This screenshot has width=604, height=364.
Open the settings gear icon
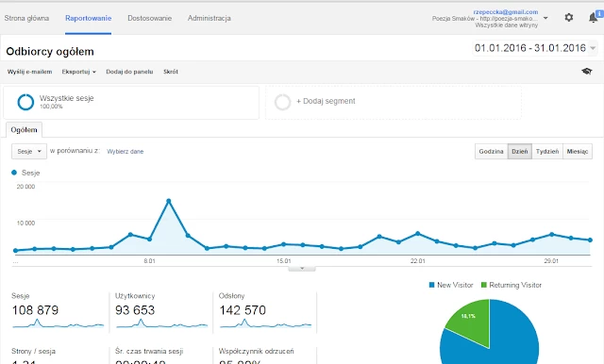coord(568,17)
